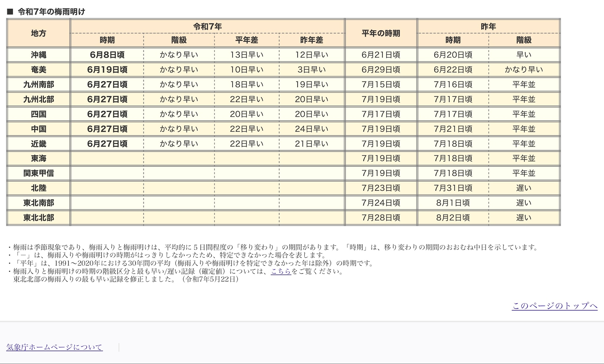Select the 近畿 row label
The height and width of the screenshot is (364, 604).
pos(39,144)
